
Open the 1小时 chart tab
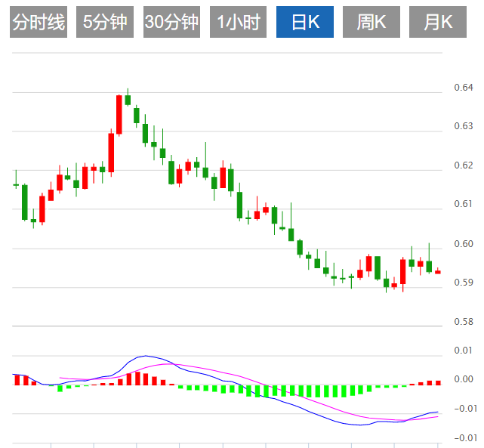click(x=238, y=22)
